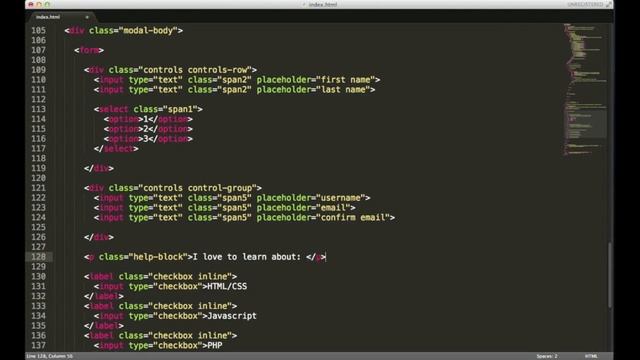The width and height of the screenshot is (640, 360).
Task: Click line number 113 in the gutter
Action: [38, 109]
